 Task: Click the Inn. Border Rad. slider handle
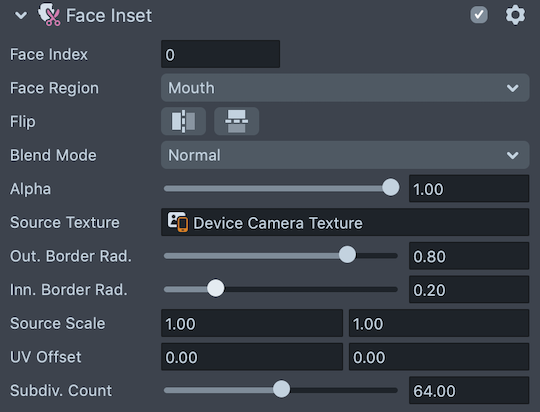216,288
